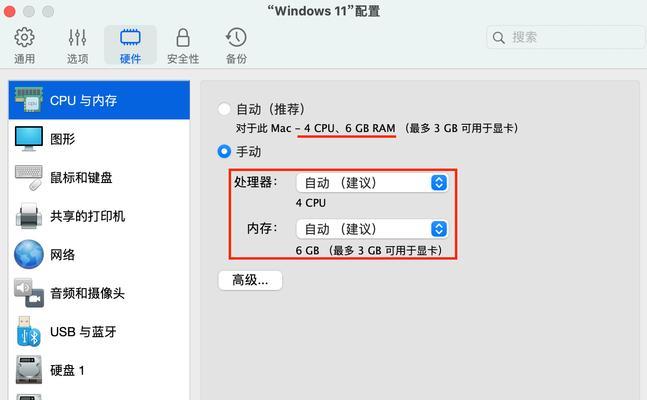Select USB 与蓝牙 in the hardware list
The image size is (647, 400).
click(x=99, y=331)
